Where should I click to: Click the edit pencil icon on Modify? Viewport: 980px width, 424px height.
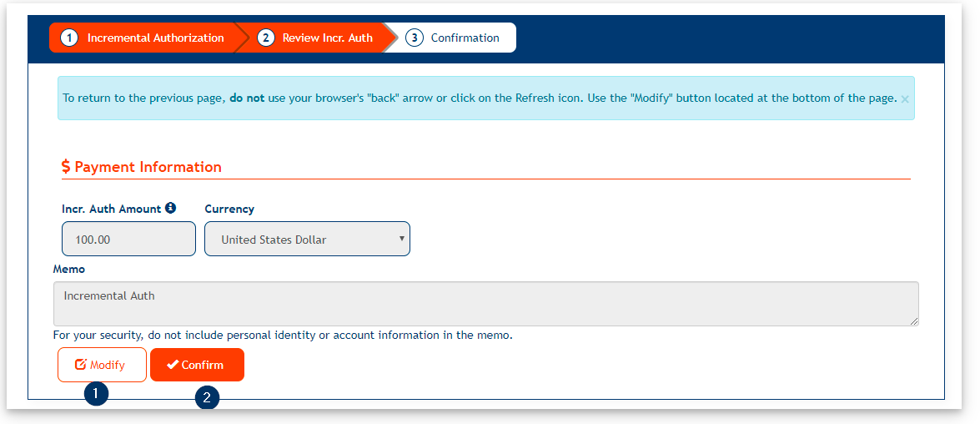coord(81,365)
